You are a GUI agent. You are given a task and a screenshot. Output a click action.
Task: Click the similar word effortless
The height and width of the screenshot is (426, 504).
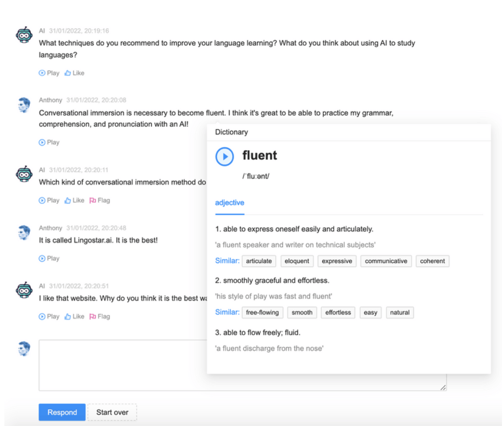point(338,313)
